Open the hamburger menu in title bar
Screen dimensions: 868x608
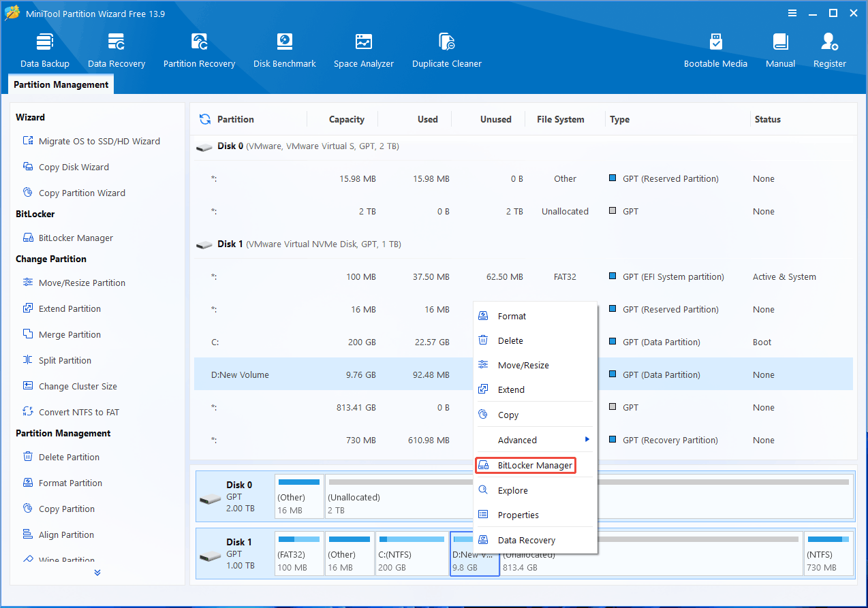(792, 13)
